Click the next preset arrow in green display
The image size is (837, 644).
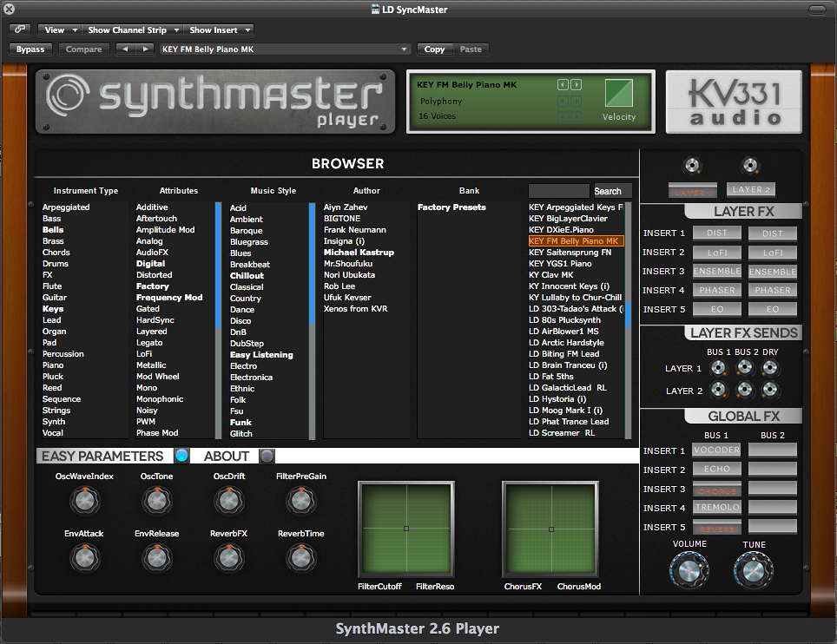[576, 84]
